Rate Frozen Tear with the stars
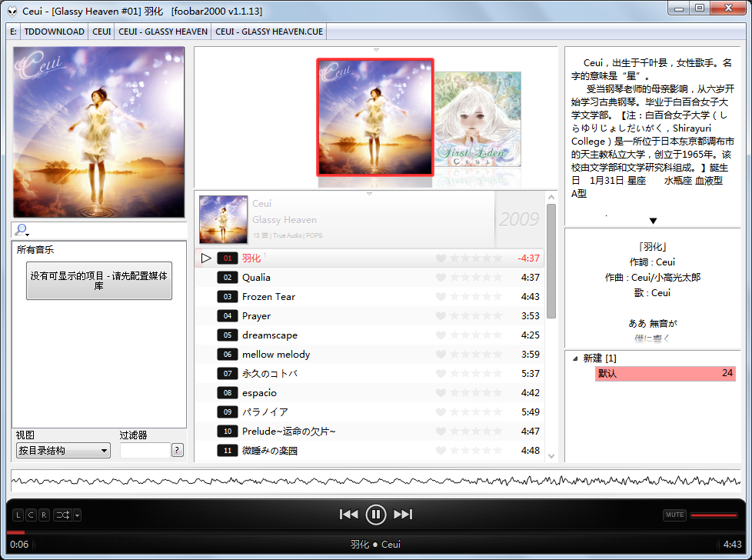 [x=476, y=297]
